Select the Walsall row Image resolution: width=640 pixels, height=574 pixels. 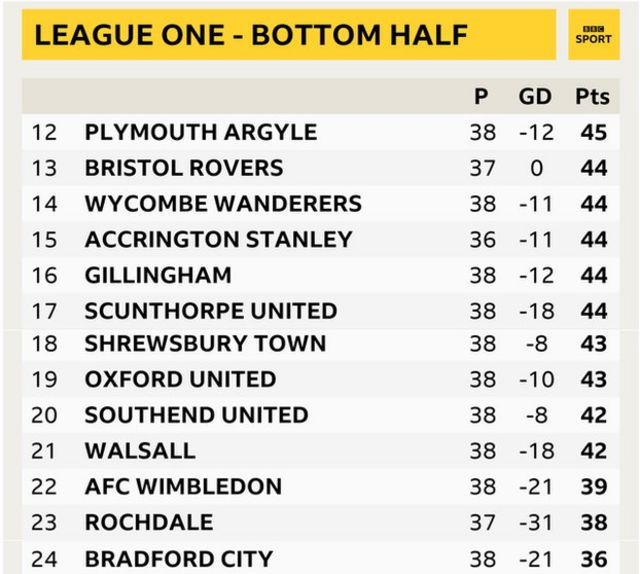point(320,451)
